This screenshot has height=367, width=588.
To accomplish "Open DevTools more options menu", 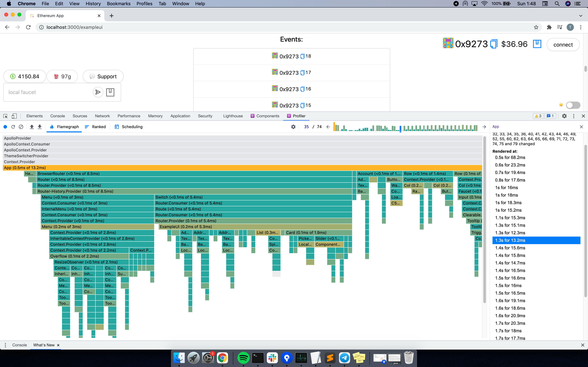I will tap(574, 116).
